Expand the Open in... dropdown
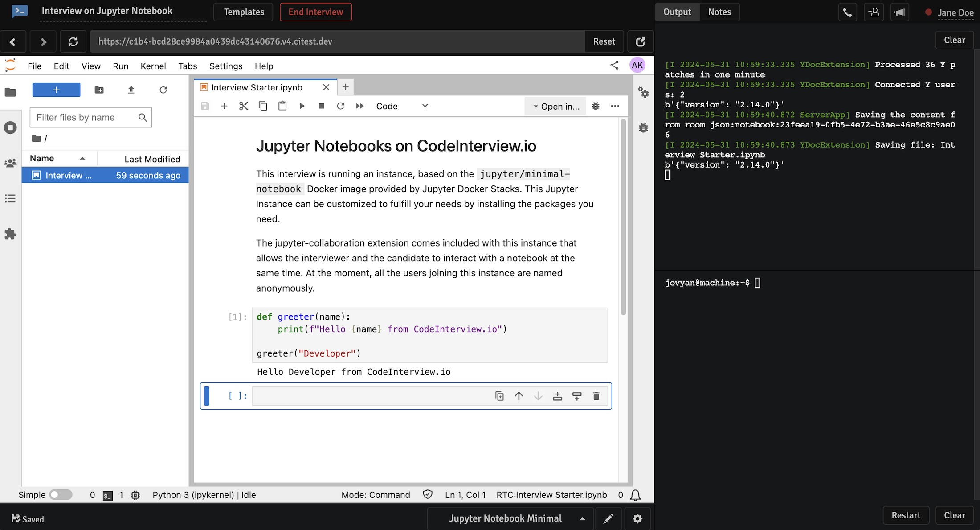The image size is (980, 530). (x=556, y=106)
